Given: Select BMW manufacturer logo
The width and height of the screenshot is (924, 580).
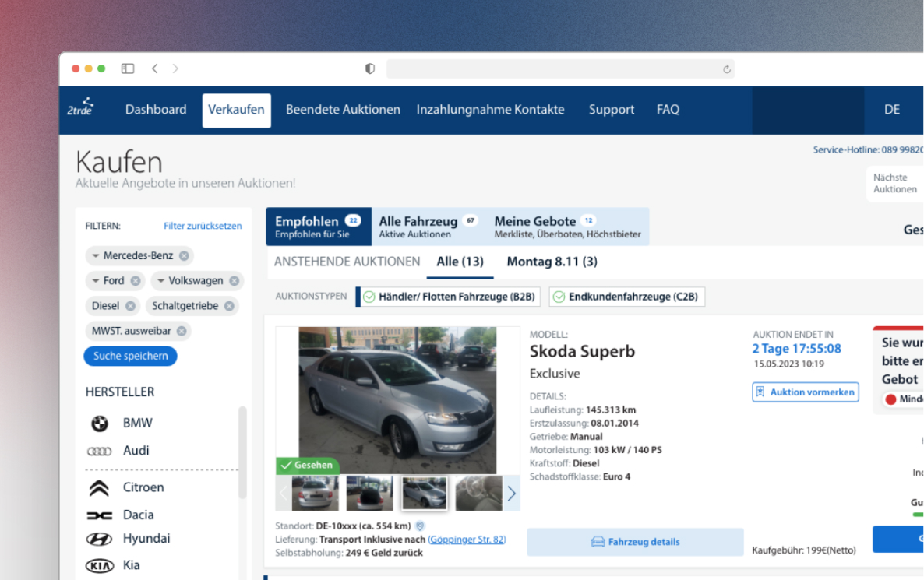Looking at the screenshot, I should coord(99,424).
